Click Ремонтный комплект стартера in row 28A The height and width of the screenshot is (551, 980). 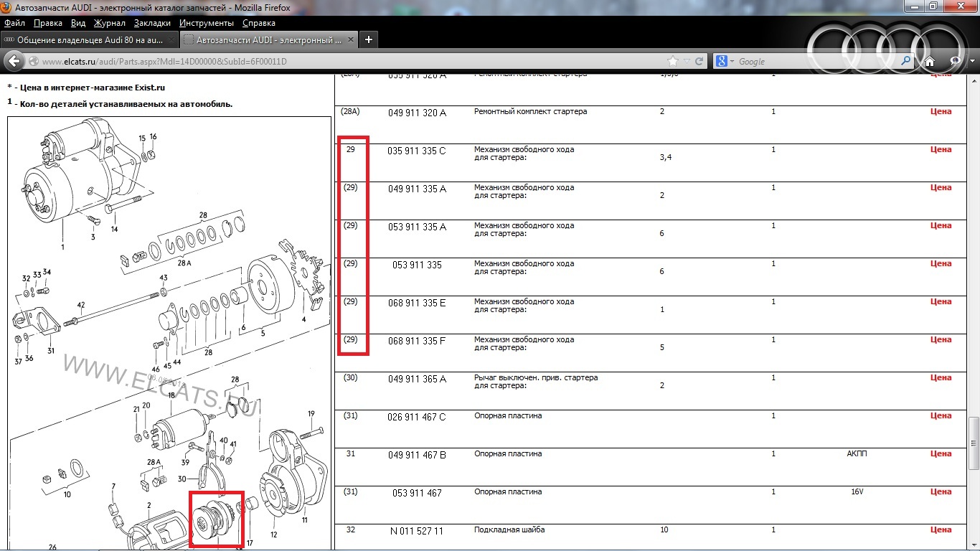[x=530, y=112]
